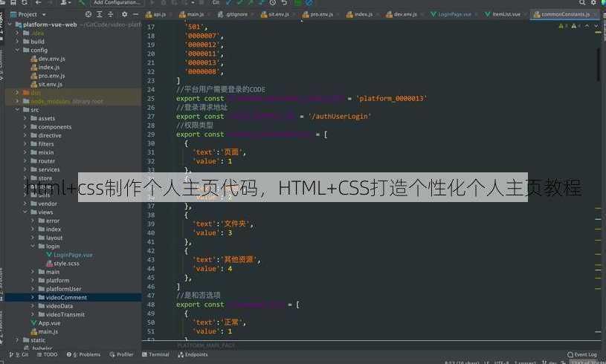Select the videoData folder
Image resolution: width=606 pixels, height=364 pixels.
(56, 306)
